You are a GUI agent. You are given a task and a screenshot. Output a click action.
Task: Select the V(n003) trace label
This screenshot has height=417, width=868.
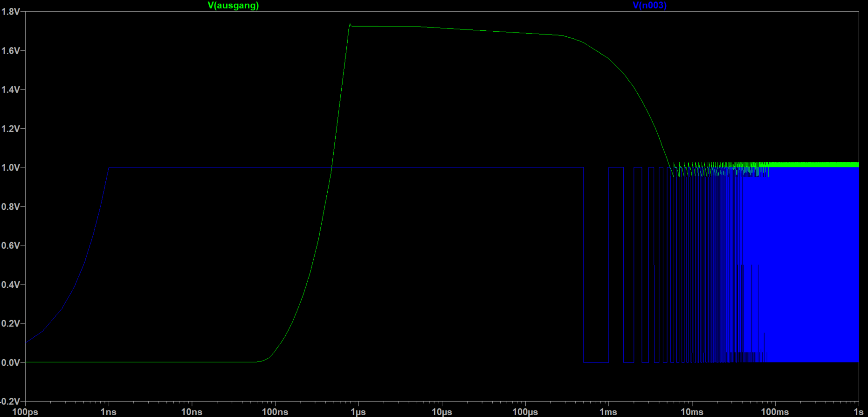[649, 6]
